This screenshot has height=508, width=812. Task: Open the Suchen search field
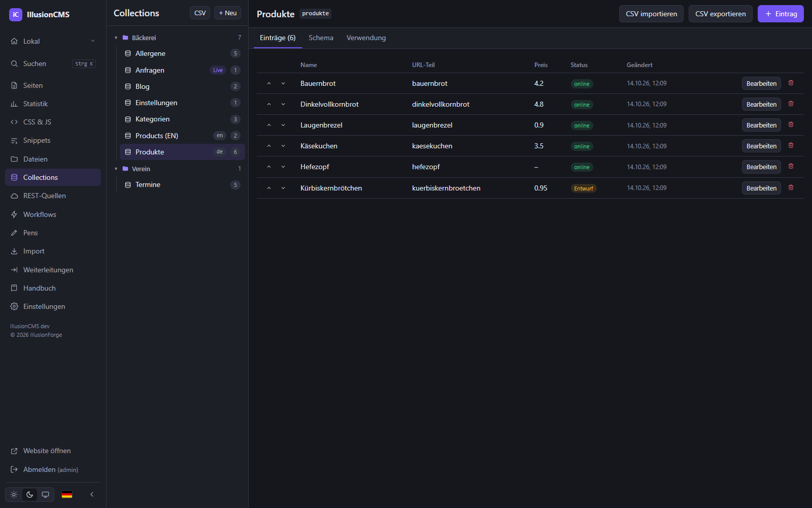tap(53, 63)
